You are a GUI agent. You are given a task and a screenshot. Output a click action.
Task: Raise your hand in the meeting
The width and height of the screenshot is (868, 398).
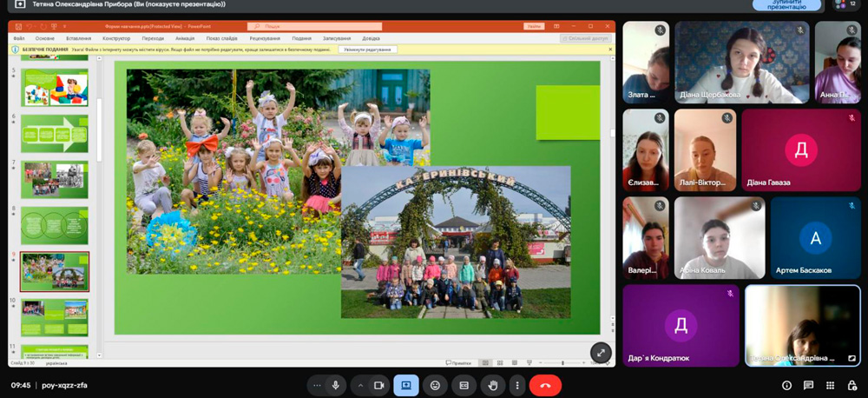click(x=493, y=385)
